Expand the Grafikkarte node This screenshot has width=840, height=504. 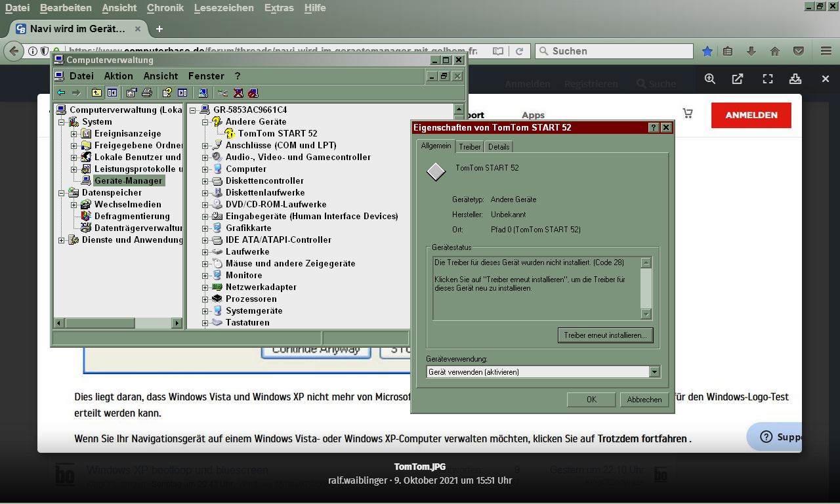point(205,228)
